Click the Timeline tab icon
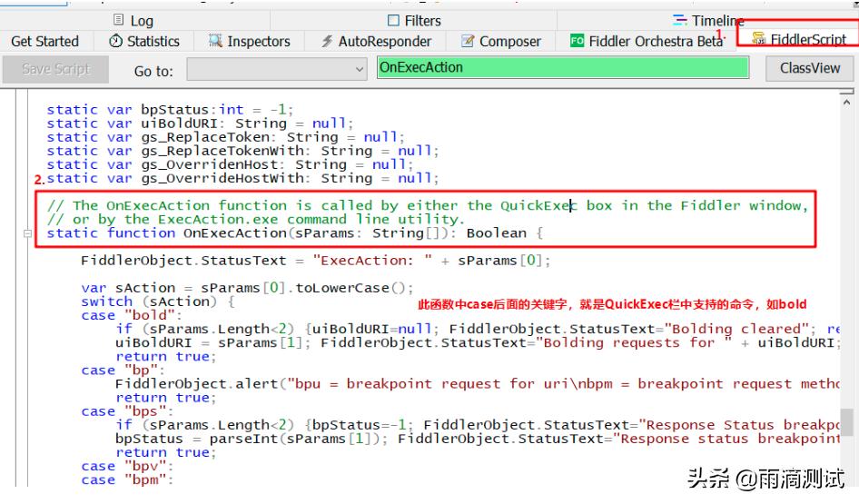The height and width of the screenshot is (504, 859). pos(680,20)
